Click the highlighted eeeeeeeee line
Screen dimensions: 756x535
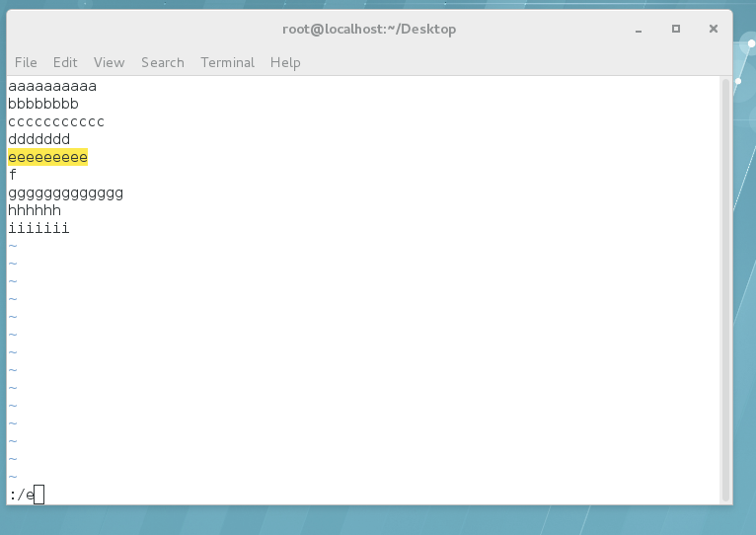(x=47, y=157)
